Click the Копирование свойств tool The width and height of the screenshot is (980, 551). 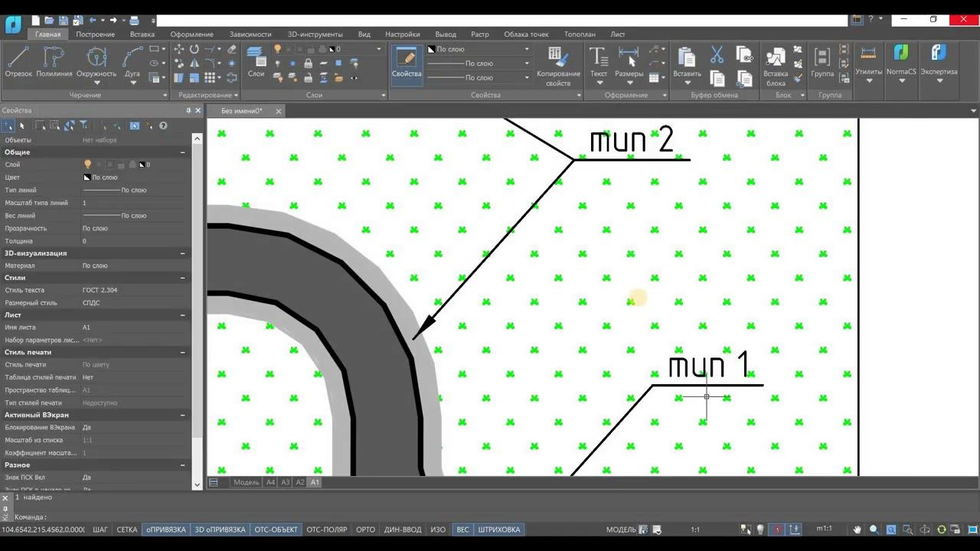558,66
